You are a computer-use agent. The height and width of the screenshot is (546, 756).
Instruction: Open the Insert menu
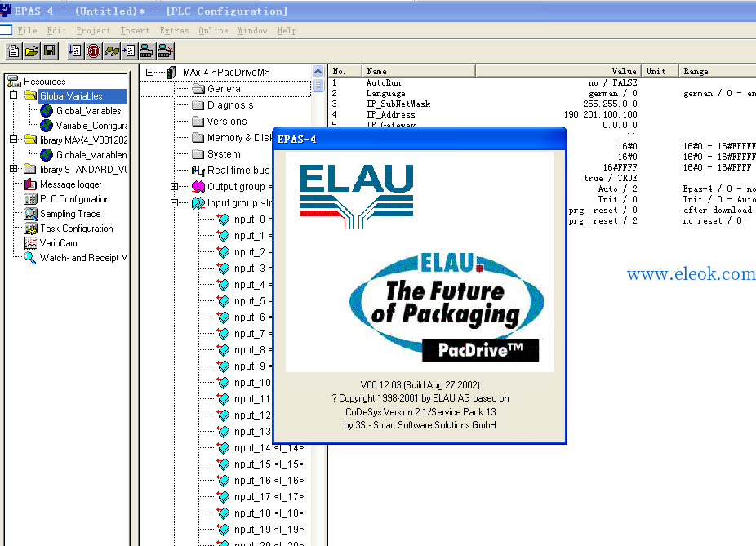coord(135,30)
